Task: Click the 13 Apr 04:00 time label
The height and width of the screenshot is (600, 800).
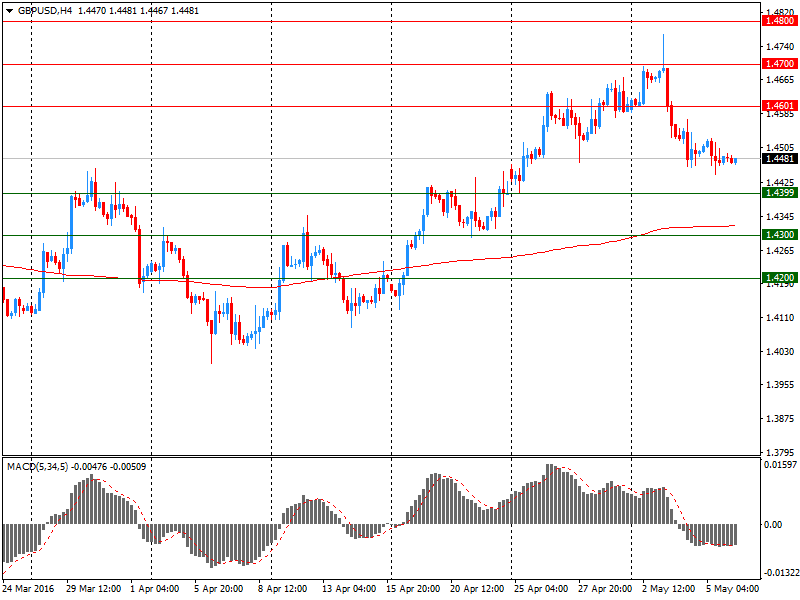Action: [x=349, y=589]
